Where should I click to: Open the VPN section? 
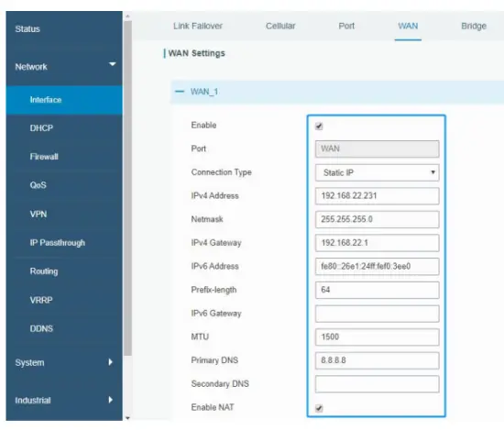(x=38, y=214)
